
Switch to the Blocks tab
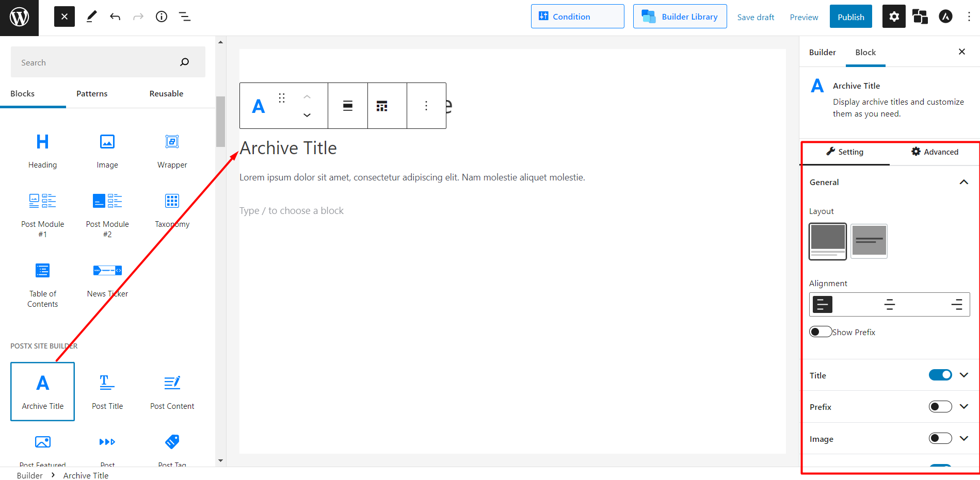pos(23,94)
